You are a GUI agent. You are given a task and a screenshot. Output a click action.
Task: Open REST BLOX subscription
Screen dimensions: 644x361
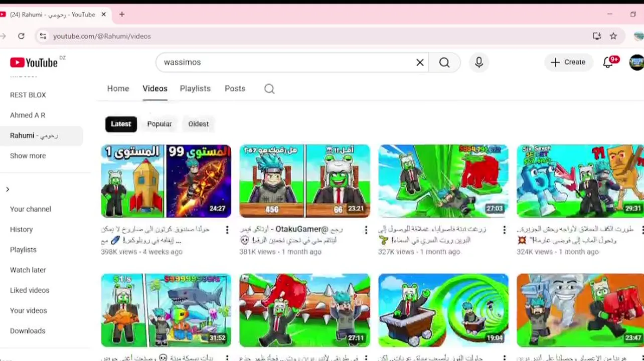coord(28,95)
